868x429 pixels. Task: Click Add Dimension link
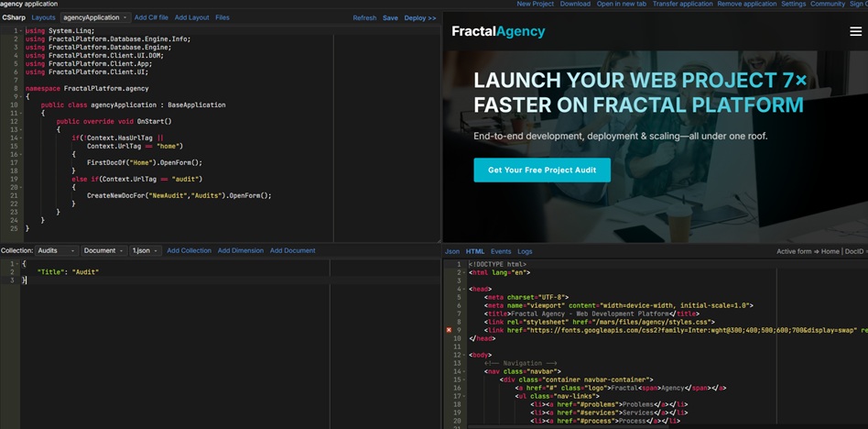point(240,250)
